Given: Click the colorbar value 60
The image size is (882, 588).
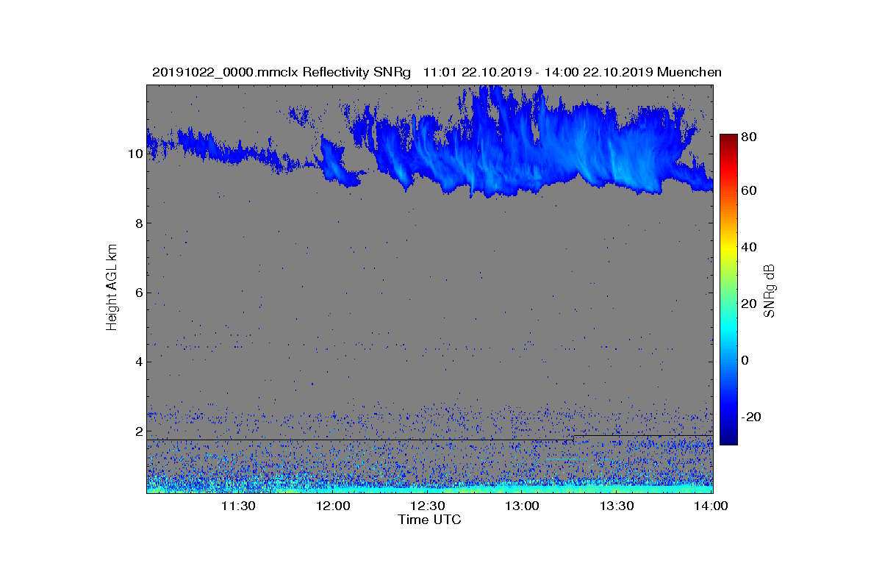Looking at the screenshot, I should point(750,191).
